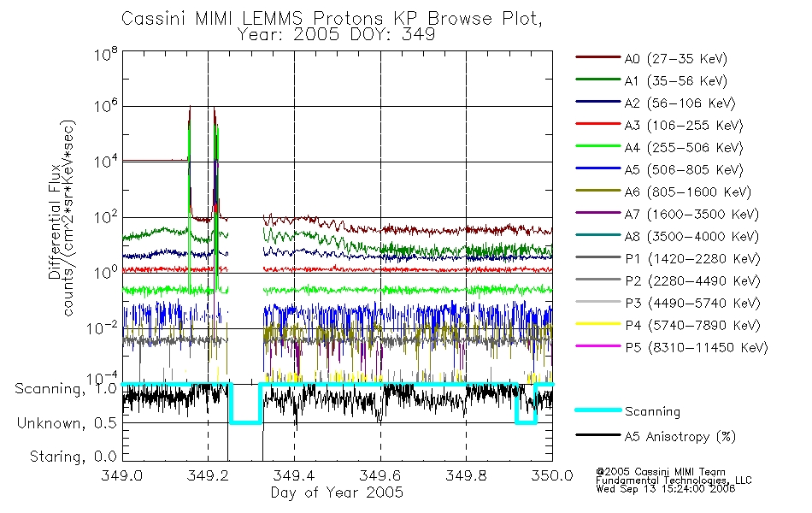The height and width of the screenshot is (513, 812).
Task: Click the P2 (2280-4490 KeV) legend label
Action: (x=693, y=281)
